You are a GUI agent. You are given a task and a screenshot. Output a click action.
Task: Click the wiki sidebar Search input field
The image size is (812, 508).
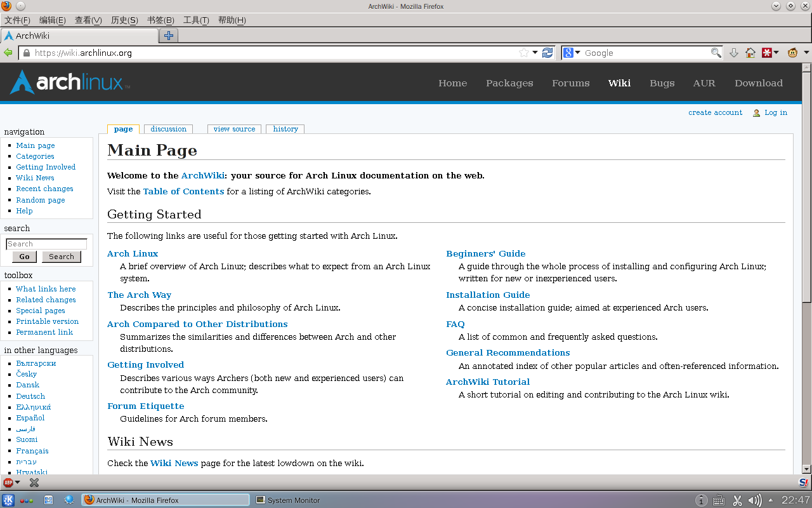(46, 244)
